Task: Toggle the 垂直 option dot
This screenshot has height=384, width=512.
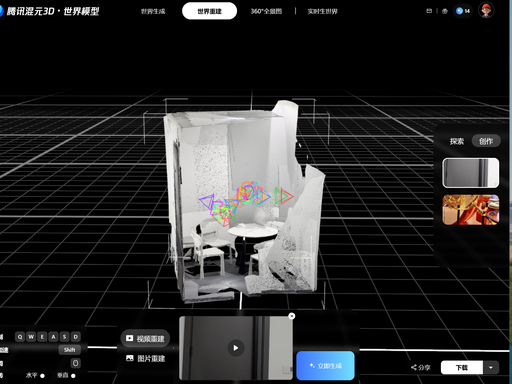Action: (73, 376)
